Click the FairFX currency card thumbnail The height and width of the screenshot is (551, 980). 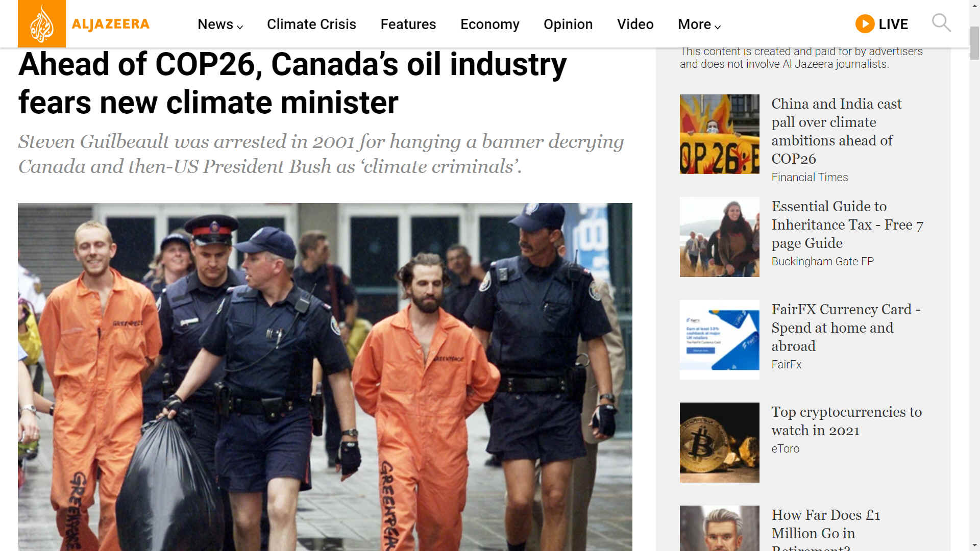(719, 339)
